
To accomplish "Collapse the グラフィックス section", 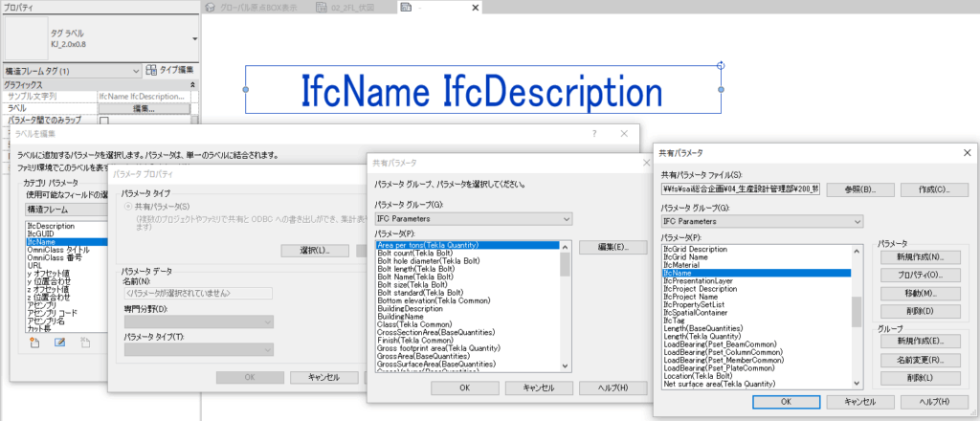I will pyautogui.click(x=193, y=84).
